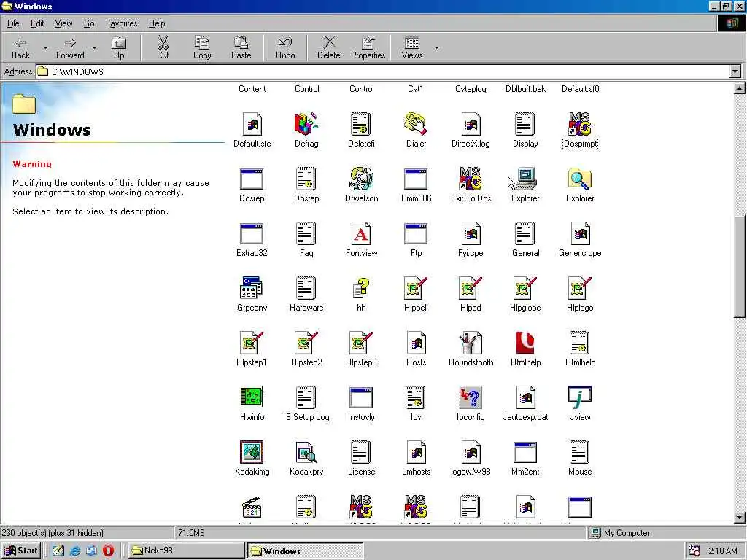Click the 2:18 AM clock
747x560 pixels.
pyautogui.click(x=723, y=551)
